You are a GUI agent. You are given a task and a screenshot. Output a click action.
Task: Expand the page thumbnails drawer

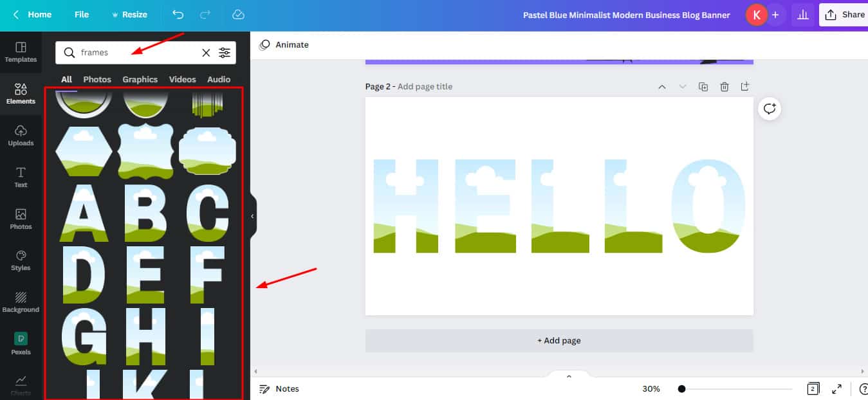[x=569, y=376]
